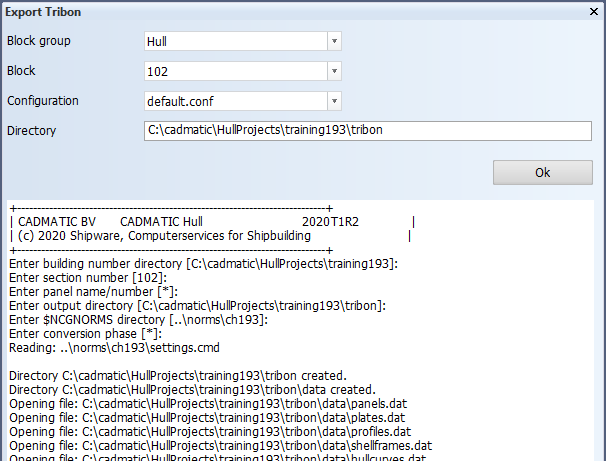The image size is (606, 461).
Task: Click the 'Opening file' shellframes.dat line
Action: [221, 446]
